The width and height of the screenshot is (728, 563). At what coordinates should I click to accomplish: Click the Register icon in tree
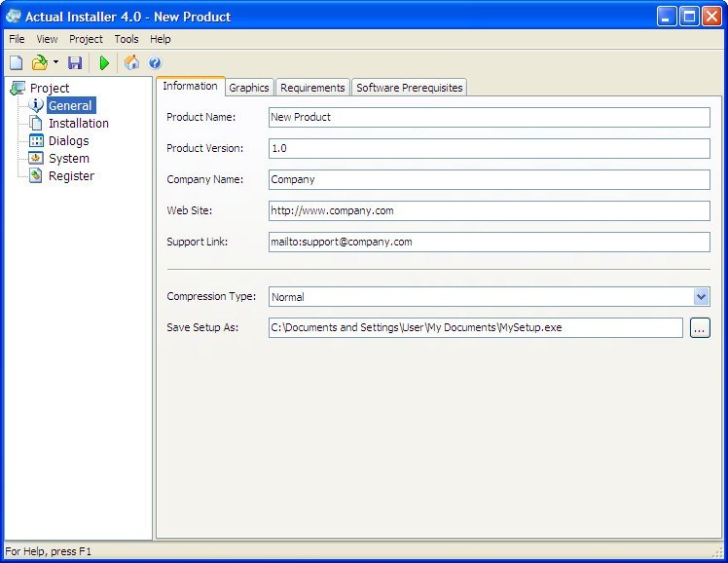point(36,176)
